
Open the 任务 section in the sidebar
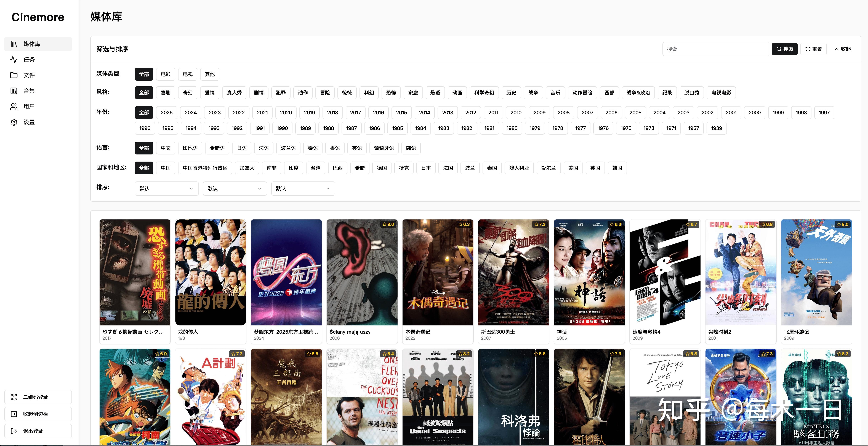pos(29,60)
